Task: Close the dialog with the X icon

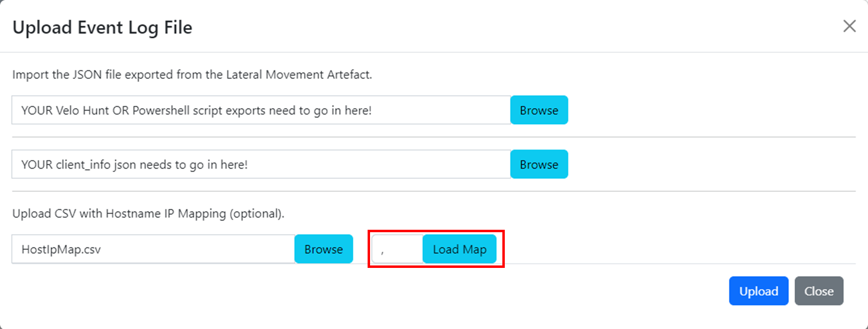Action: click(x=849, y=26)
